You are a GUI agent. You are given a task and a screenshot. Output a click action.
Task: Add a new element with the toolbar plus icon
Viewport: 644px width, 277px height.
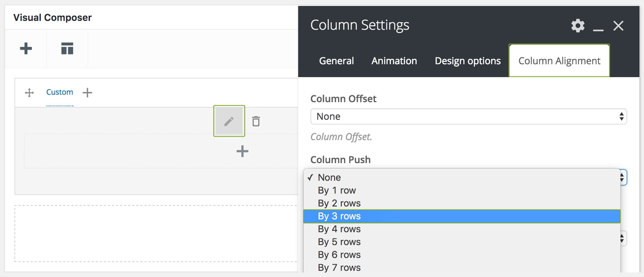pos(26,49)
